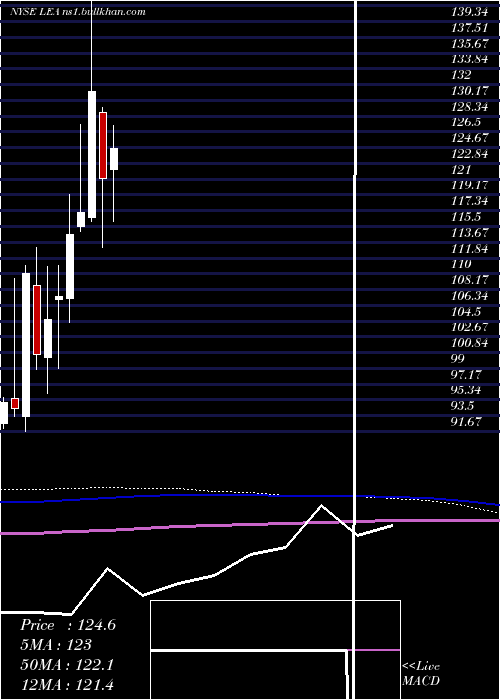Click the 110 price axis label

461,264
